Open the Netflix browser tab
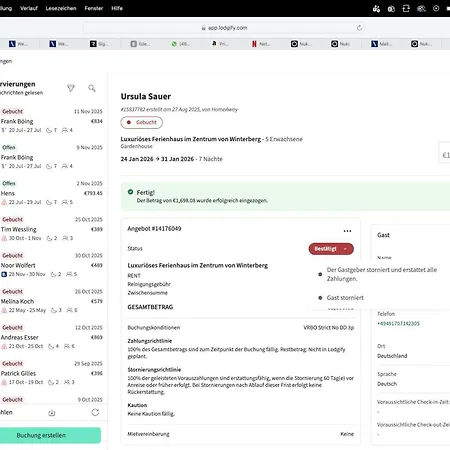The image size is (450, 450). (261, 44)
